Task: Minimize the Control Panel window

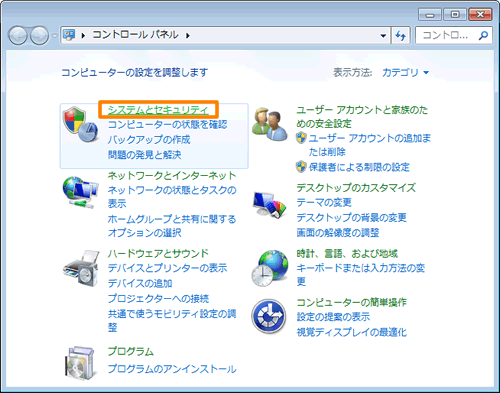Action: 430,15
